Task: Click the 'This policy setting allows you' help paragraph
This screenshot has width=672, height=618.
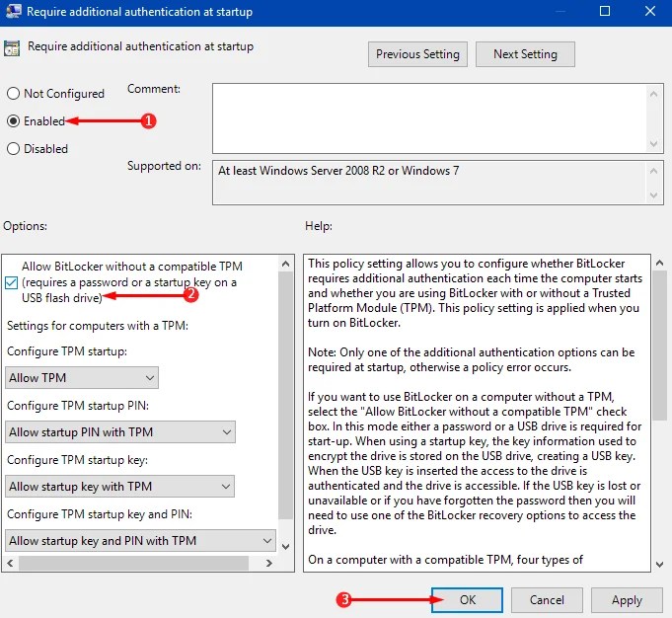Action: (475, 293)
